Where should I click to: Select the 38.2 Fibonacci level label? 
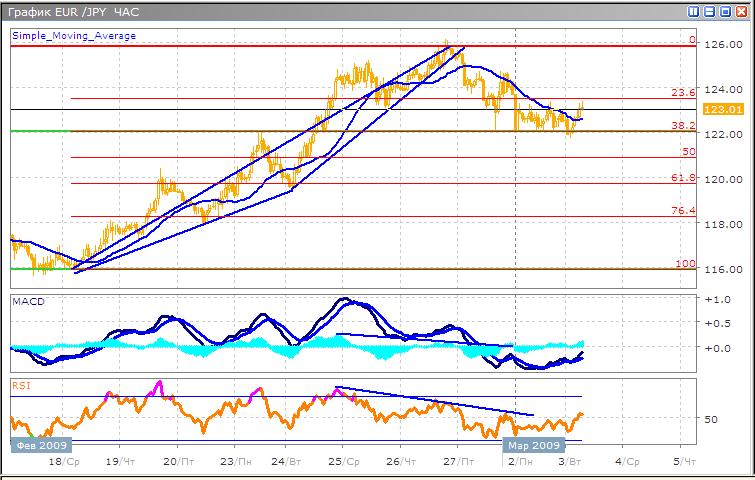682,126
